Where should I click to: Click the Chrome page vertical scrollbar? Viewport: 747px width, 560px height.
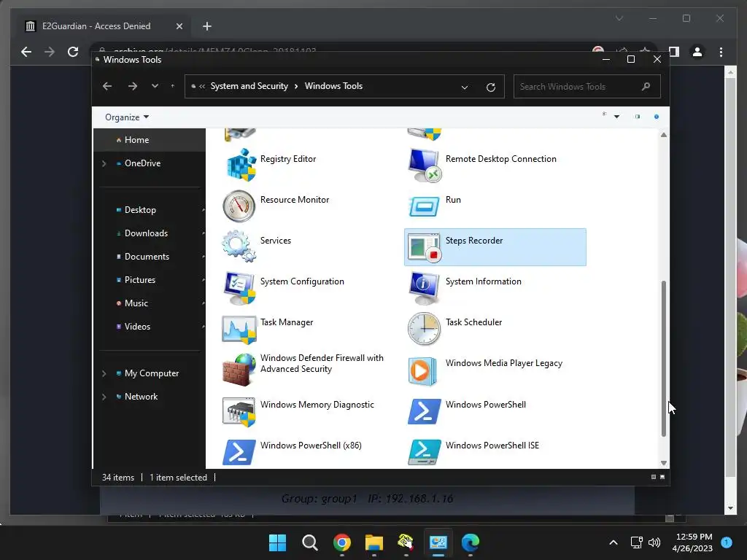729,279
